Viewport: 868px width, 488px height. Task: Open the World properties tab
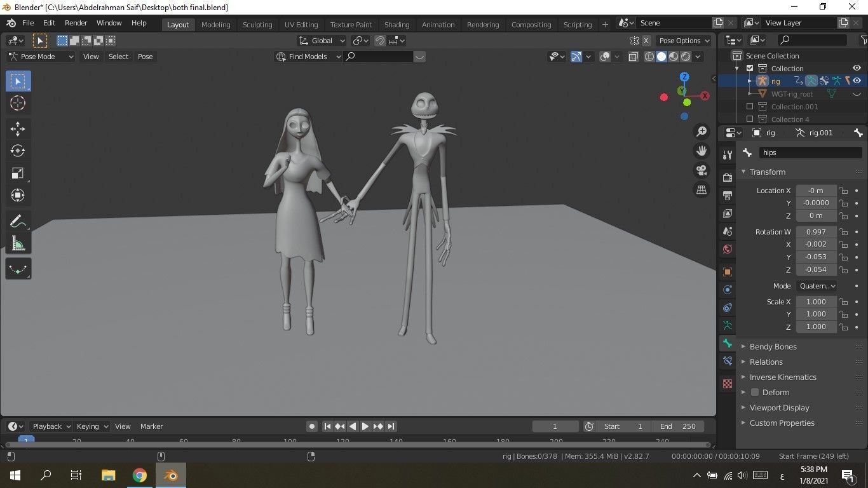click(728, 249)
